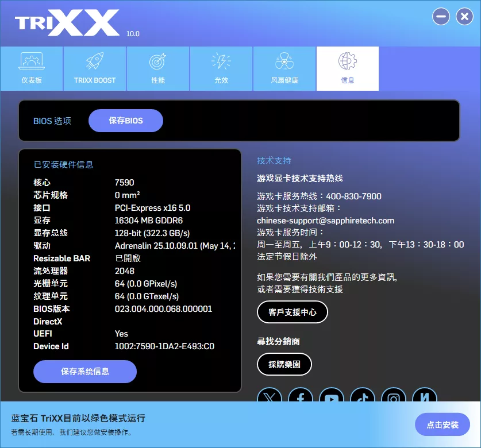Click the support email chinese-support@sapphiretech.com
Viewport: 481px width, 448px height.
pyautogui.click(x=325, y=221)
